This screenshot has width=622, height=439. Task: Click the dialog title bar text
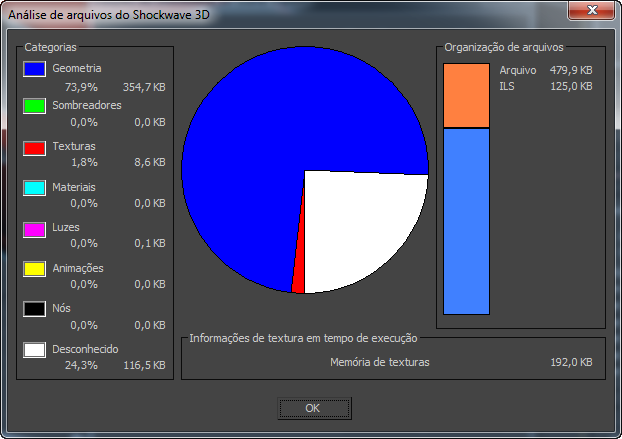pos(109,14)
